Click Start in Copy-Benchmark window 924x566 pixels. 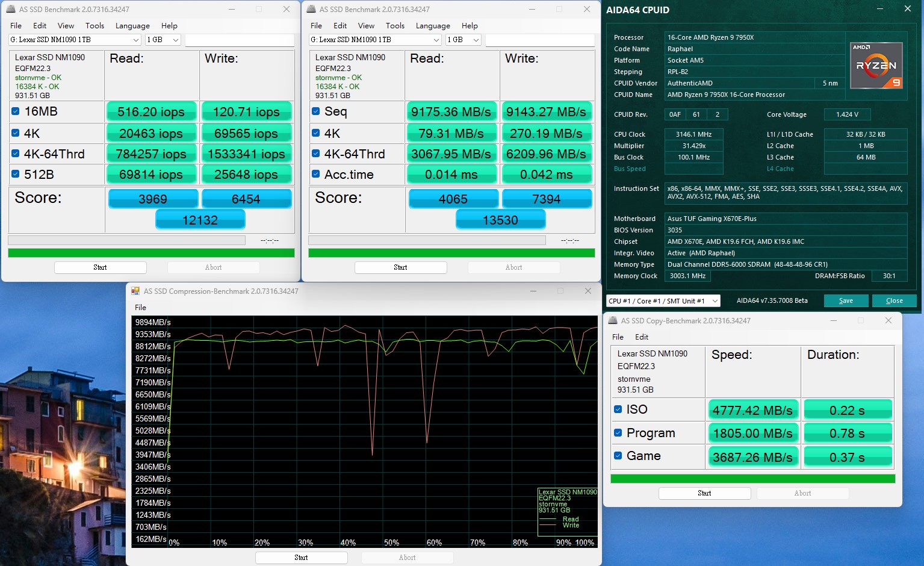point(704,493)
